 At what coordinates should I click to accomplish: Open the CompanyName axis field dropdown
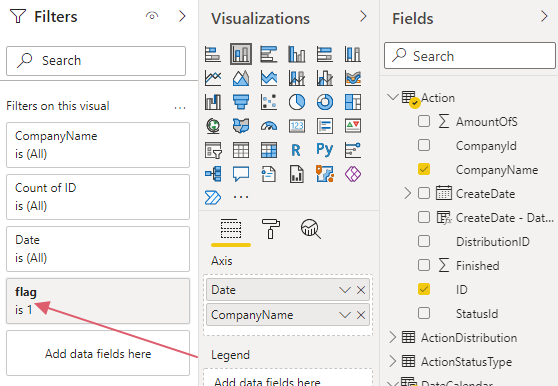pos(344,315)
